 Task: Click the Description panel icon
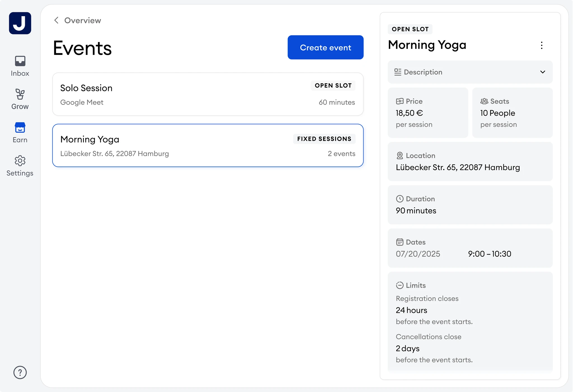point(398,72)
